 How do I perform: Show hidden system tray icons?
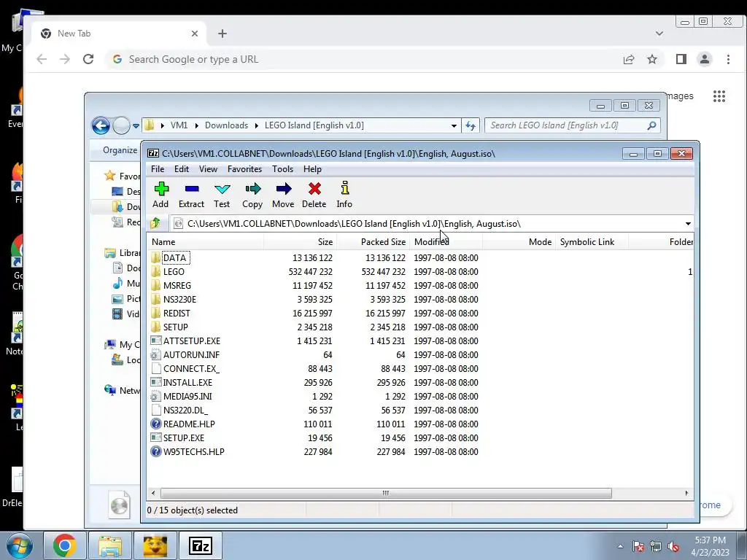pos(620,546)
